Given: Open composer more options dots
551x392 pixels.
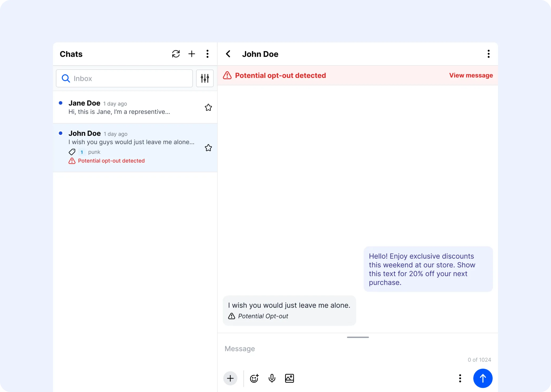Looking at the screenshot, I should point(460,378).
